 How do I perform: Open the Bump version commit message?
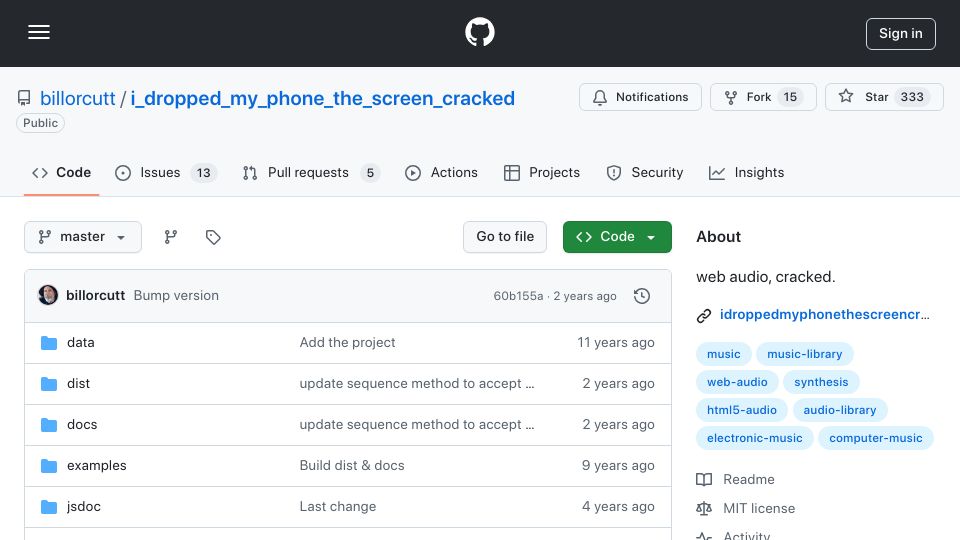[x=176, y=295]
